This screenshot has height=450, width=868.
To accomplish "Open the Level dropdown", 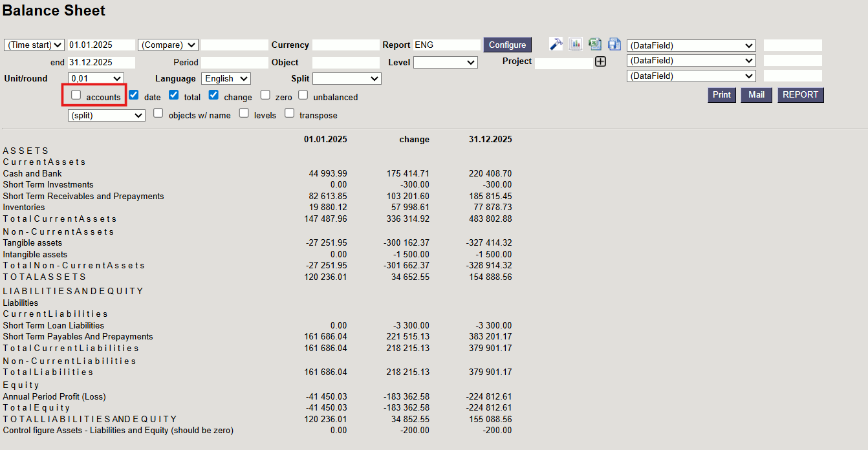I will (445, 63).
